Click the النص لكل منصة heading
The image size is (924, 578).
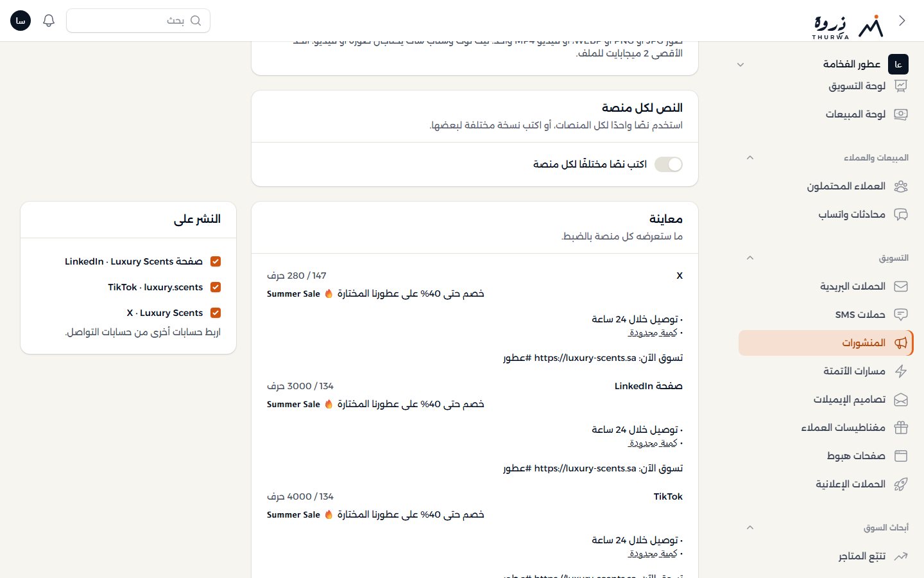click(x=642, y=108)
